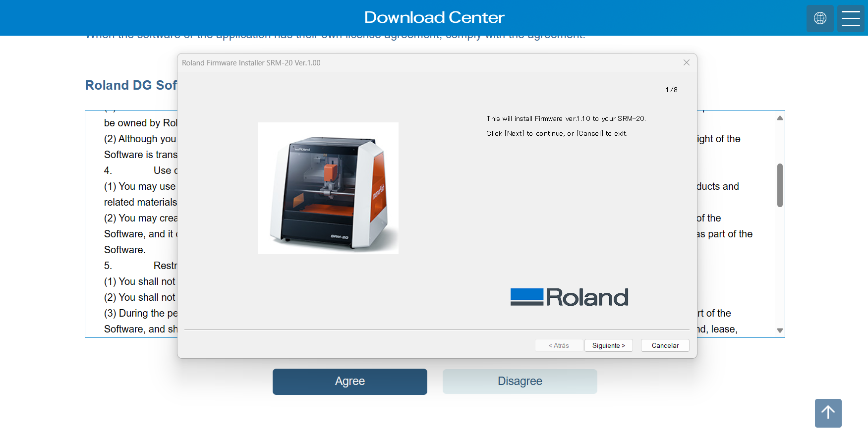Click the Siguiente button in installer

(x=608, y=345)
